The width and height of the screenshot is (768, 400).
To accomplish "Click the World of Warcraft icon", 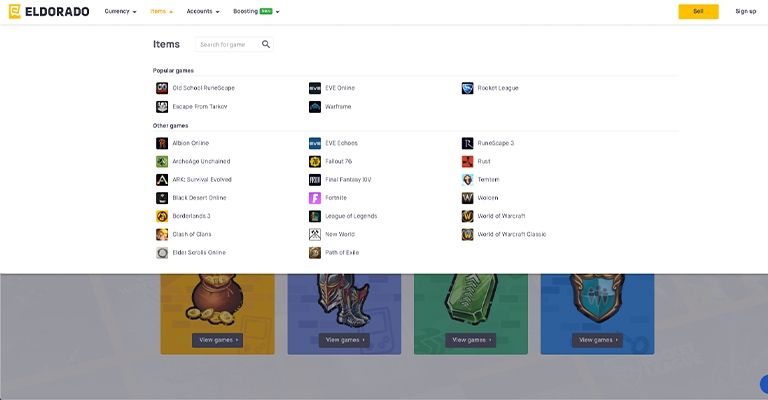I will point(467,216).
